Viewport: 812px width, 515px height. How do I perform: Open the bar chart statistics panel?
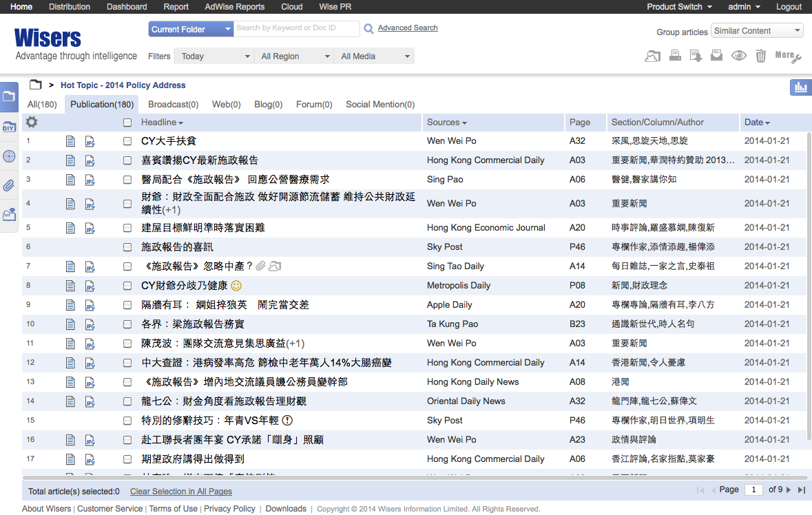(800, 87)
